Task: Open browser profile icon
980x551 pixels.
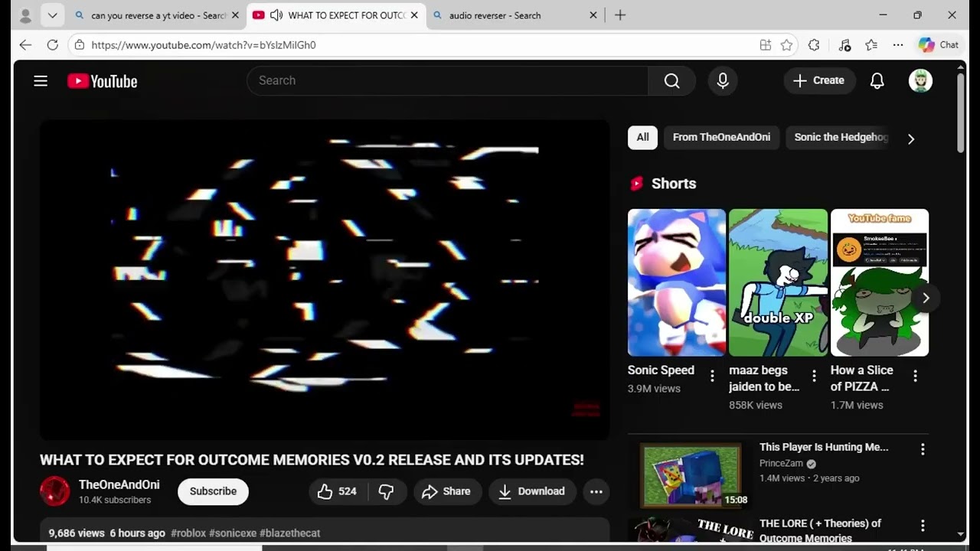Action: [25, 15]
